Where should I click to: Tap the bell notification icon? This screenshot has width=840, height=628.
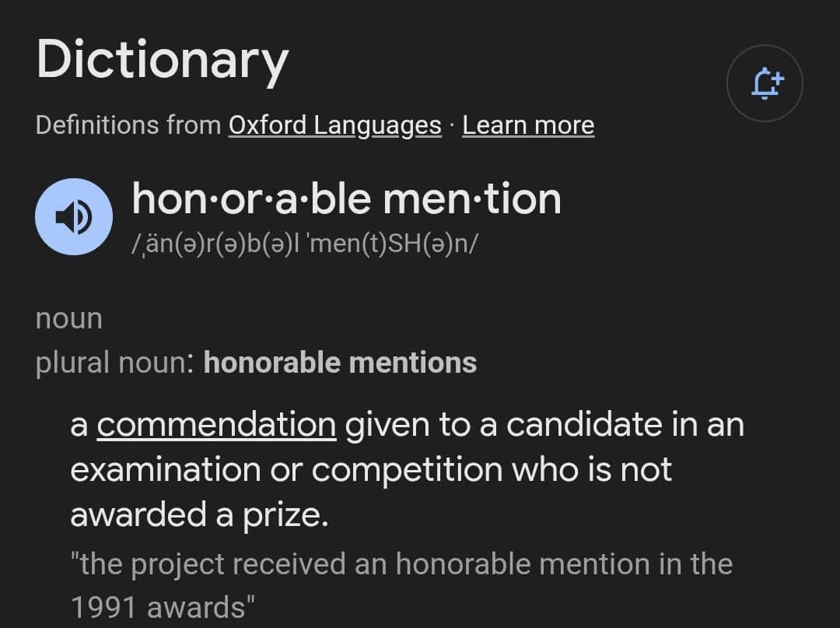click(x=765, y=83)
